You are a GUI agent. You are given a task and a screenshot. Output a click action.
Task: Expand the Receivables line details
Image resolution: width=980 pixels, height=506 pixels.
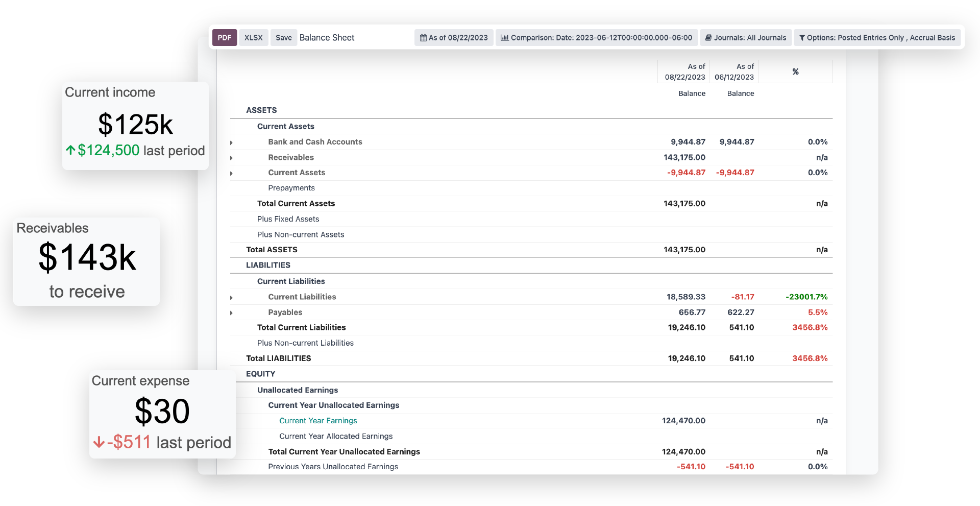pyautogui.click(x=232, y=158)
